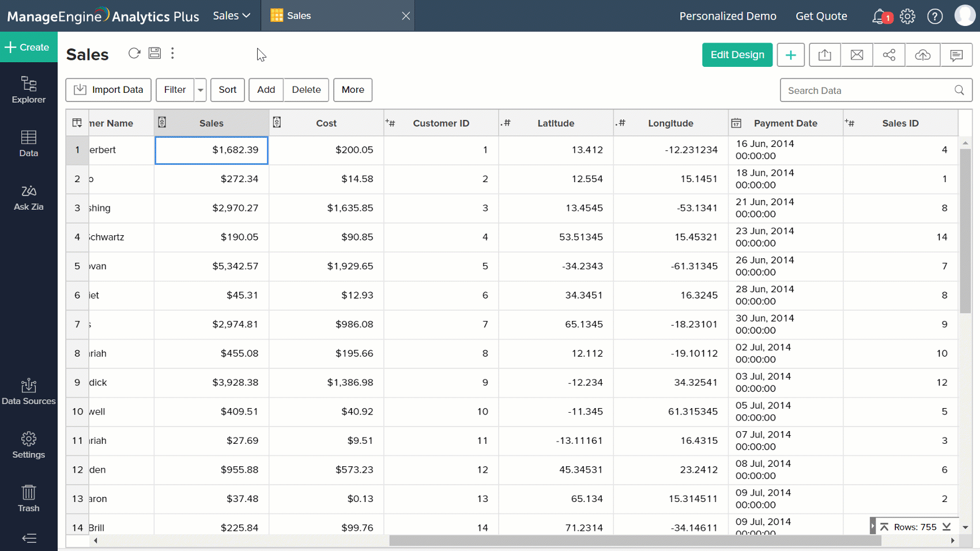Click the cloud publish icon
Image resolution: width=980 pixels, height=551 pixels.
point(922,55)
